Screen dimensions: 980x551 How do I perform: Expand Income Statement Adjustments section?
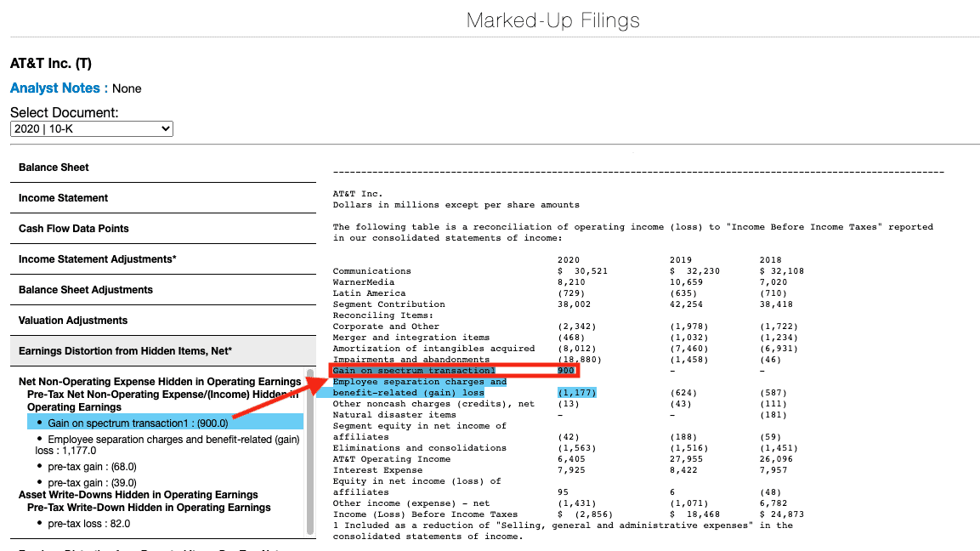(163, 259)
